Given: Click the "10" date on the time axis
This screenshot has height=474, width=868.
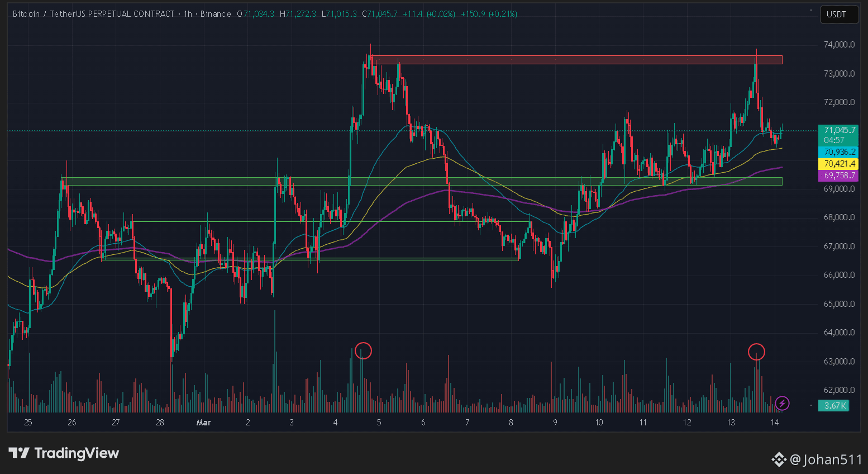Looking at the screenshot, I should pos(599,423).
